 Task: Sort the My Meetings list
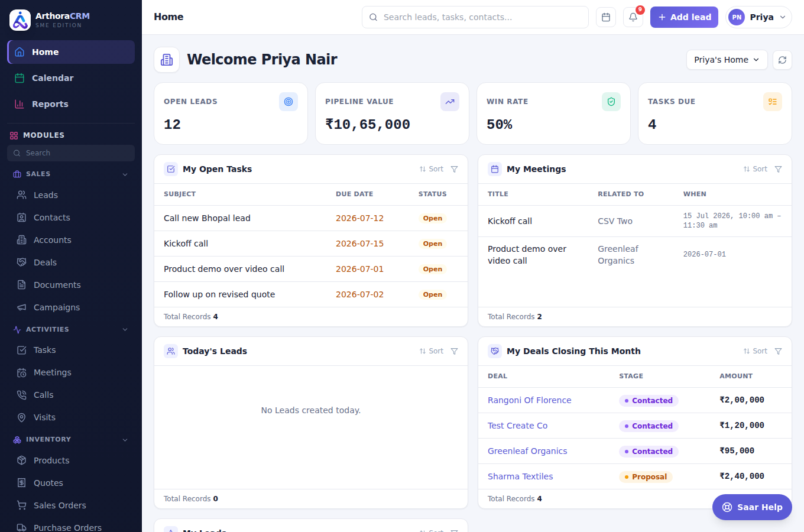[756, 169]
